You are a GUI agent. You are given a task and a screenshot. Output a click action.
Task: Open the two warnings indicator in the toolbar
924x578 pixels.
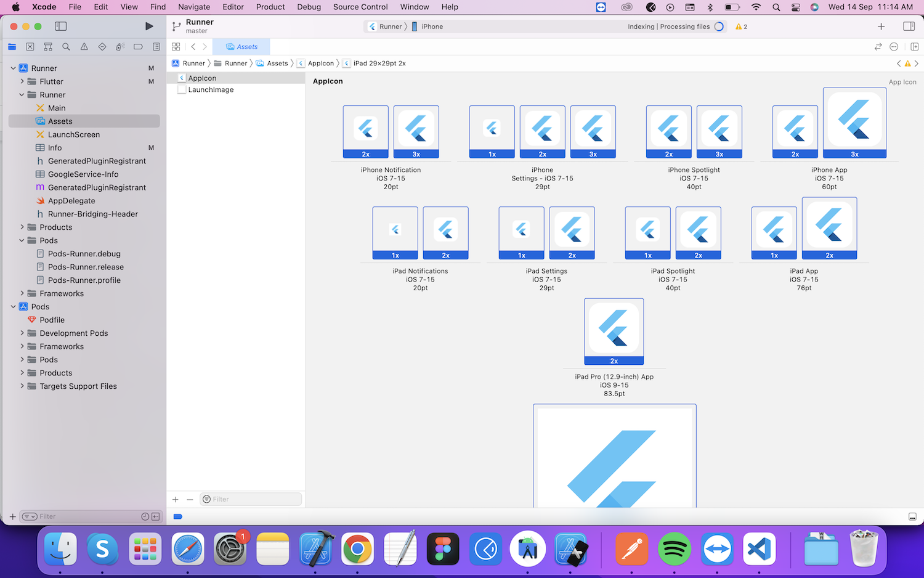pos(742,26)
